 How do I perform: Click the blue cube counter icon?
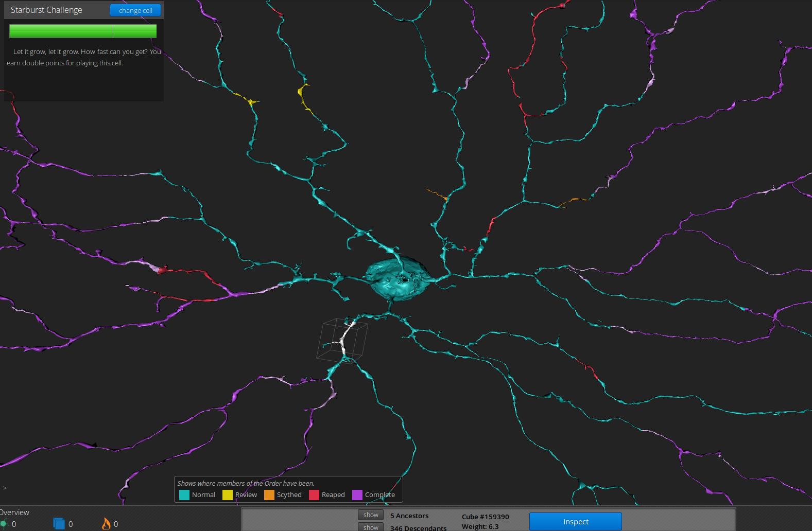(59, 523)
